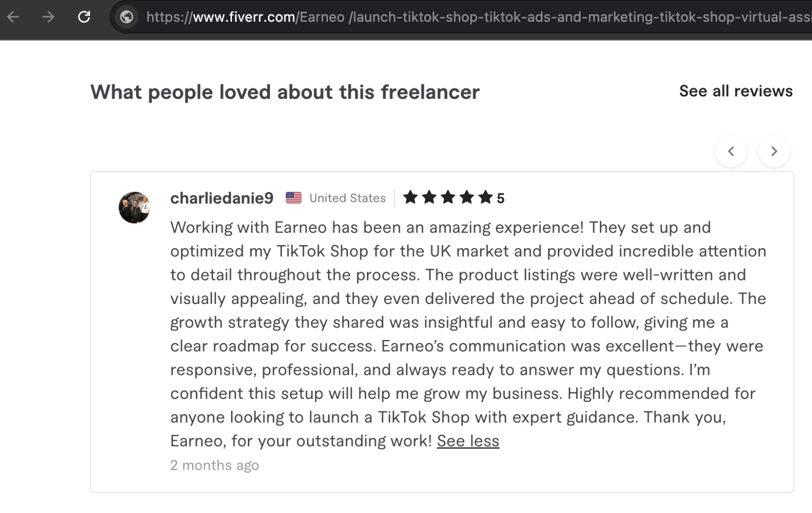The height and width of the screenshot is (513, 812).
Task: Click the first star in the rating
Action: click(x=411, y=197)
